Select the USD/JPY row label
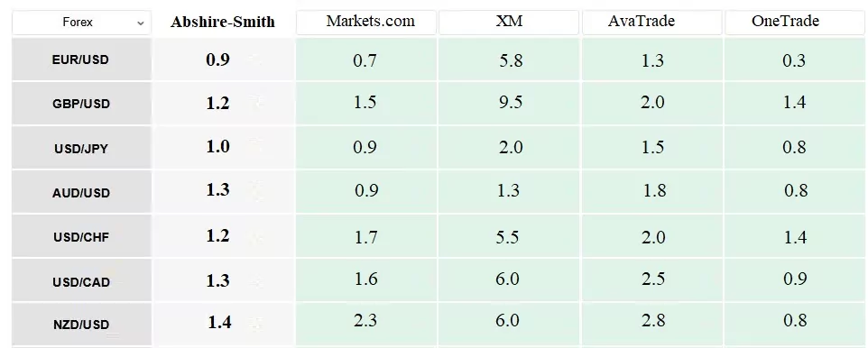The height and width of the screenshot is (348, 868). 81,149
